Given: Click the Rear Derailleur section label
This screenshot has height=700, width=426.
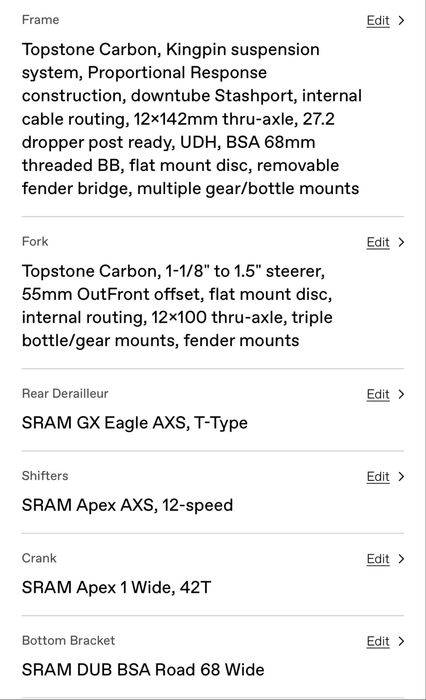Looking at the screenshot, I should tap(65, 394).
